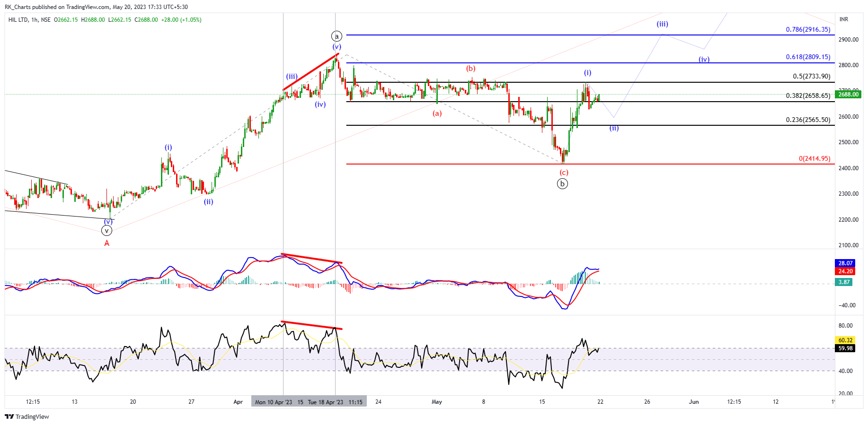Click the circled 'b' wave marker
The width and height of the screenshot is (868, 425).
[x=562, y=184]
